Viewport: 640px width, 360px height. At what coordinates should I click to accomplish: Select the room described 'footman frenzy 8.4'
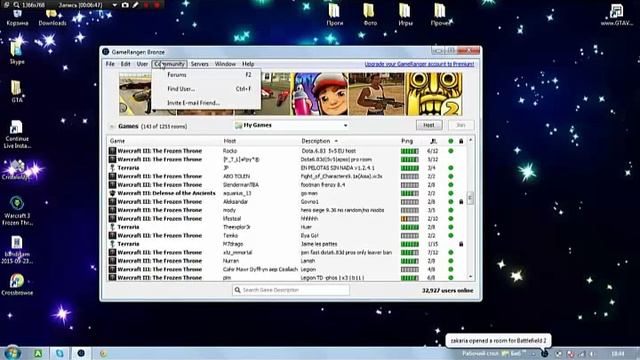(x=287, y=185)
